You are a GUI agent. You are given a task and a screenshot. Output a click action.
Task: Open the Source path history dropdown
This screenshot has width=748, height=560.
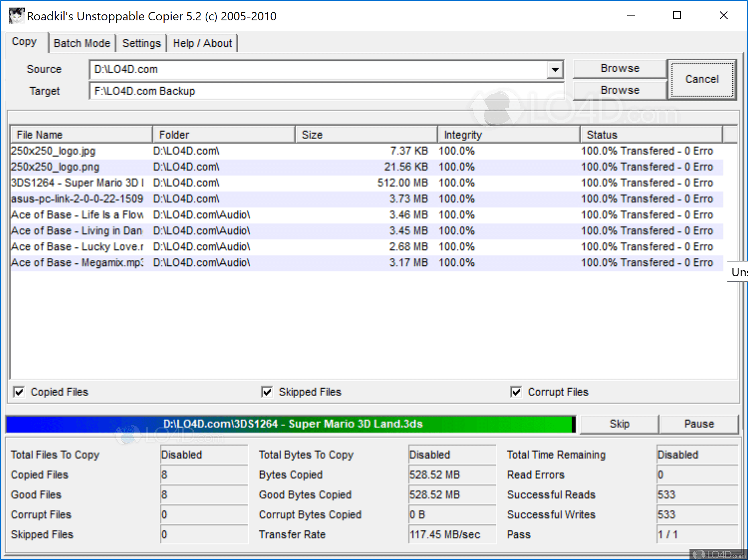click(556, 69)
